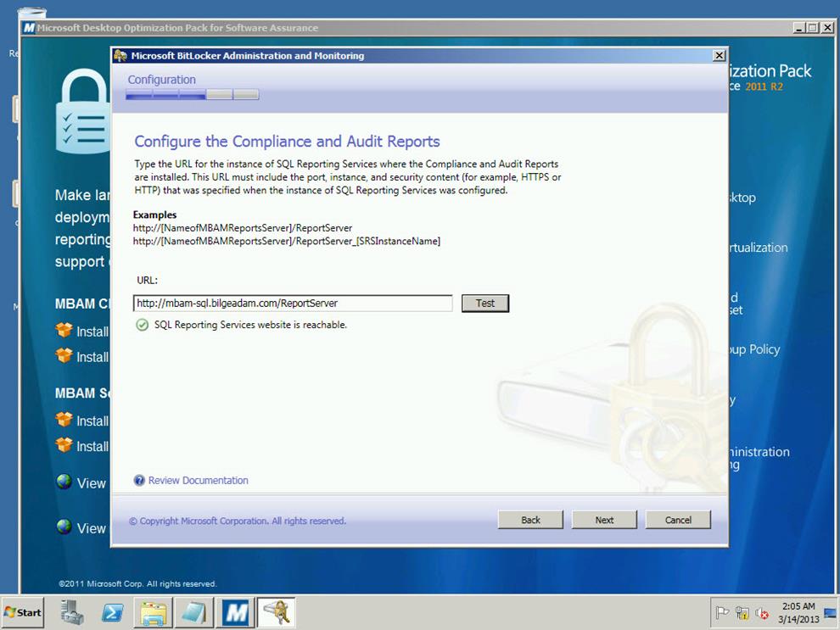The height and width of the screenshot is (630, 840).
Task: Click the network icon in system tray
Action: click(x=742, y=613)
